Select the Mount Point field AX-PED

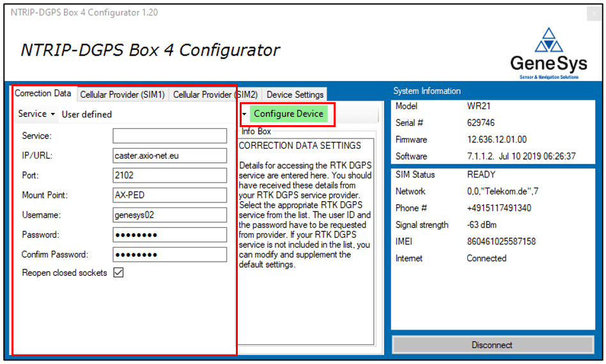169,195
